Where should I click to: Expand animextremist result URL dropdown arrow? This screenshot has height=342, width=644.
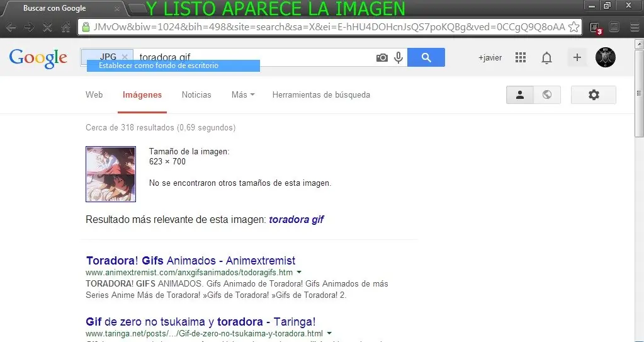(299, 272)
